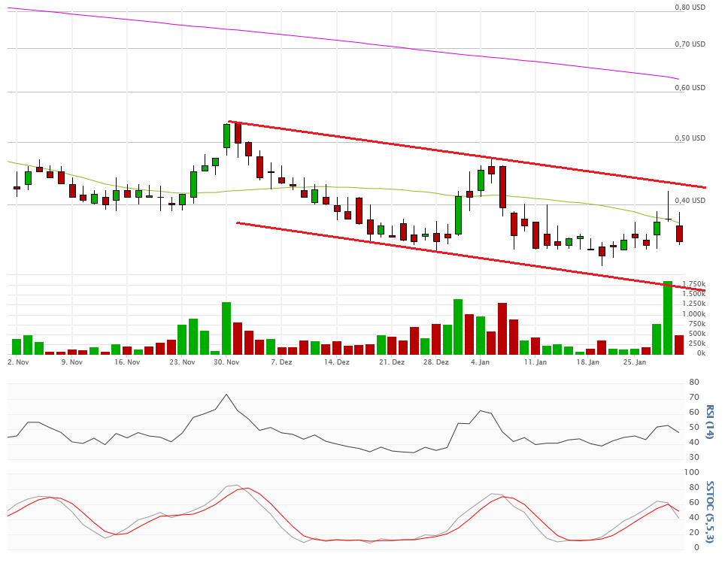Click the 9. Nov date label
The height and width of the screenshot is (575, 728).
72,362
